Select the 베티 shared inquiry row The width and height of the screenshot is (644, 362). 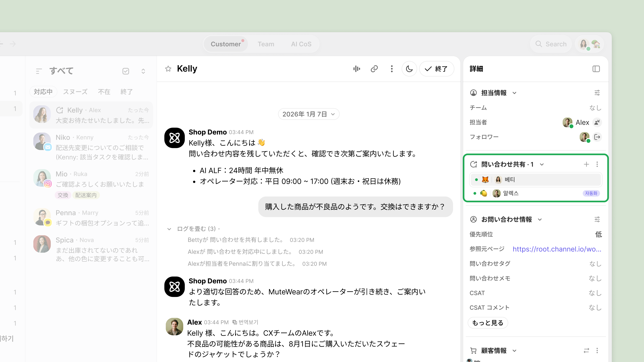[536, 180]
